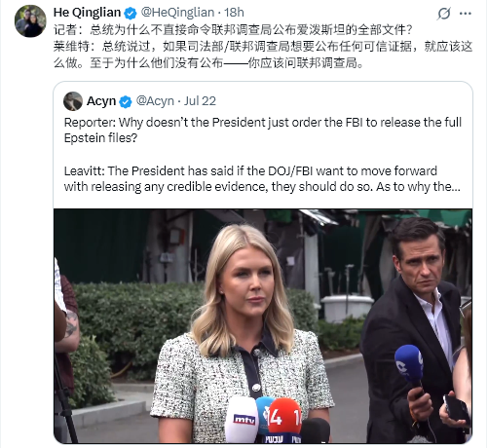Open the quoted post's video thumbnail
The width and height of the screenshot is (488, 448).
pyautogui.click(x=263, y=326)
